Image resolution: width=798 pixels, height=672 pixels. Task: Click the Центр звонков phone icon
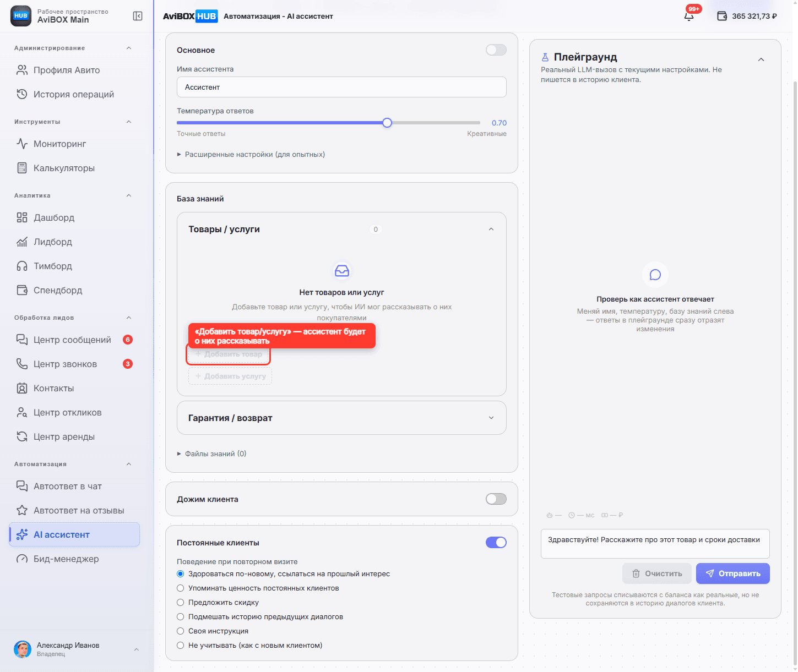(x=22, y=364)
